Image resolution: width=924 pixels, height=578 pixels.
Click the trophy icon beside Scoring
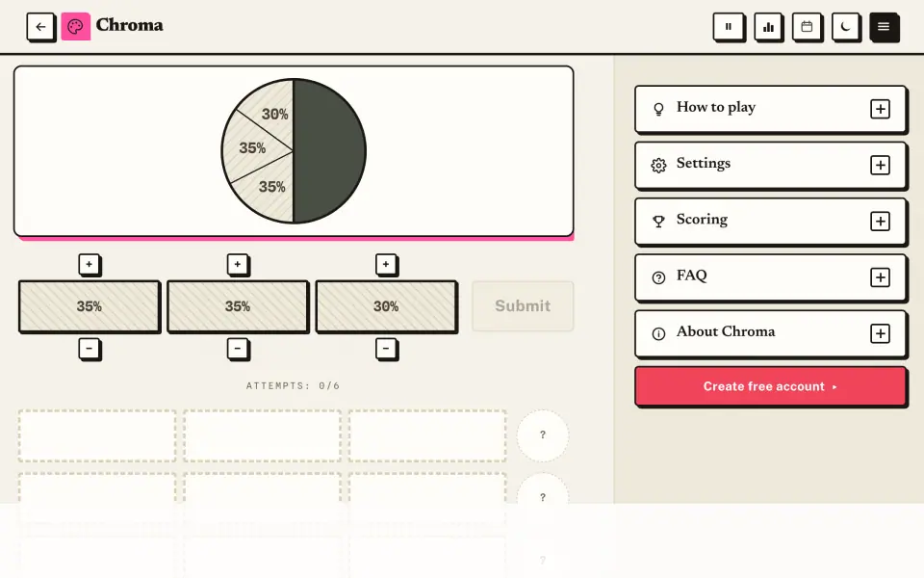coord(658,222)
